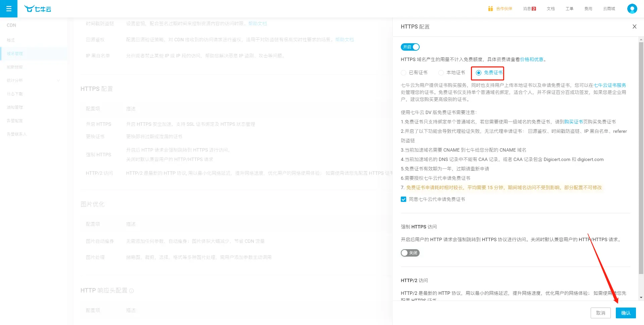Open 文档 in the top navigation
Screen dimensions: 644x325
551,9
